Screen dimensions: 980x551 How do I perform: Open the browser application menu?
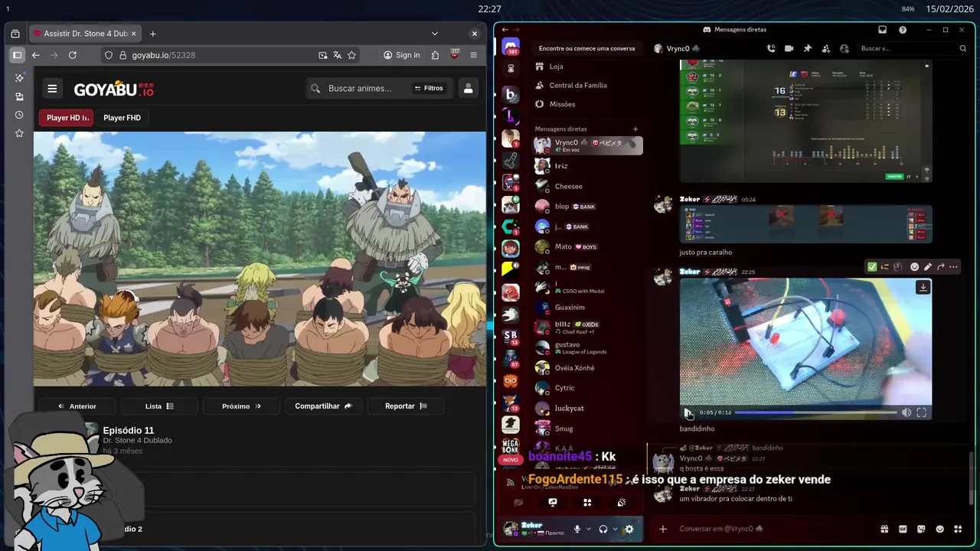tap(473, 55)
